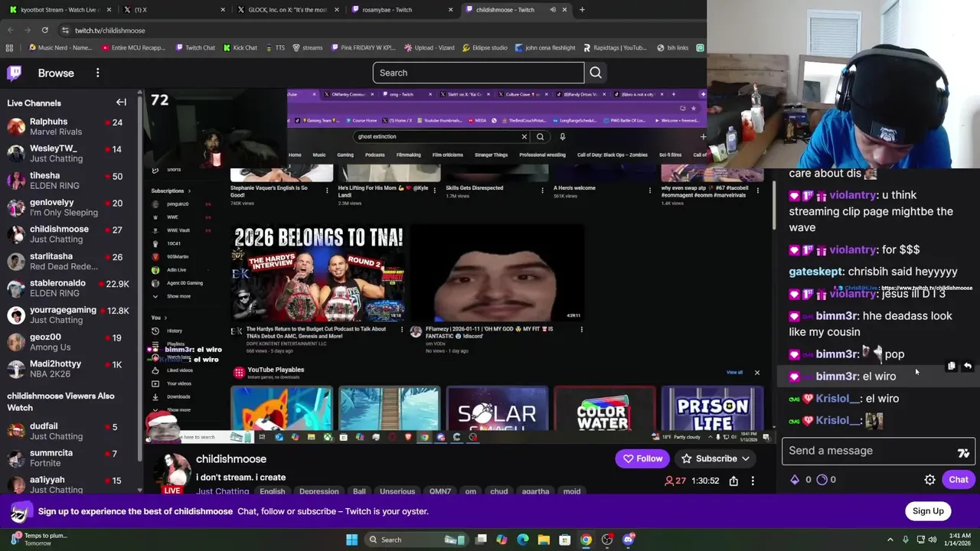The image size is (980, 551).
Task: Open a new browser tab with plus
Action: pyautogui.click(x=582, y=10)
